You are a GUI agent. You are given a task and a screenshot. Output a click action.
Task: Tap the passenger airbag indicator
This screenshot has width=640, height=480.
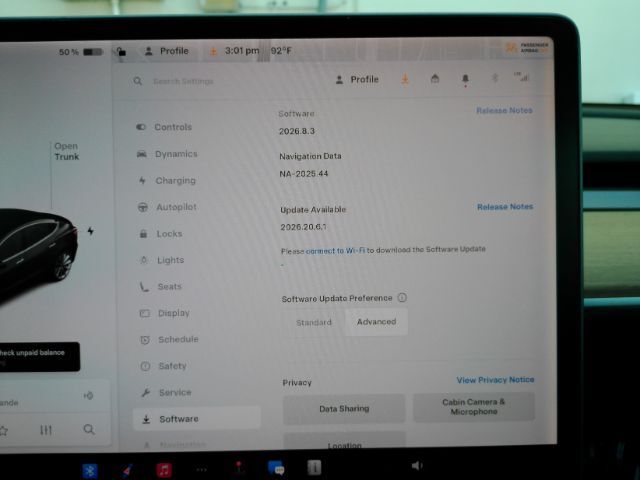click(527, 48)
